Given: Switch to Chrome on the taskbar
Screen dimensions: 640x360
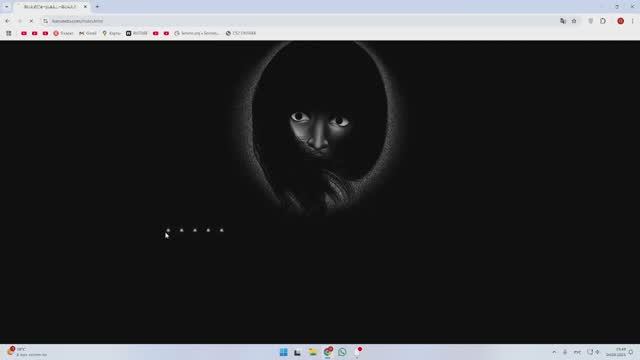Looking at the screenshot, I should (x=328, y=352).
